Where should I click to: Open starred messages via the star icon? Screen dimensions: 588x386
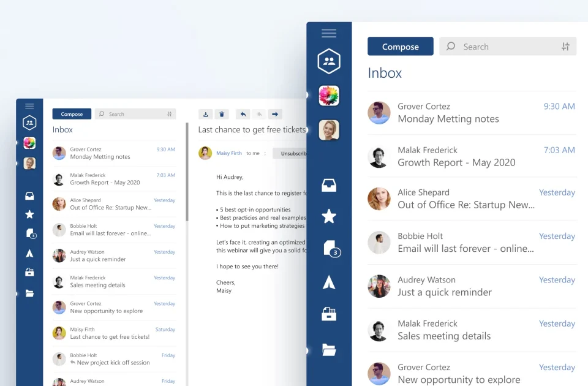329,216
